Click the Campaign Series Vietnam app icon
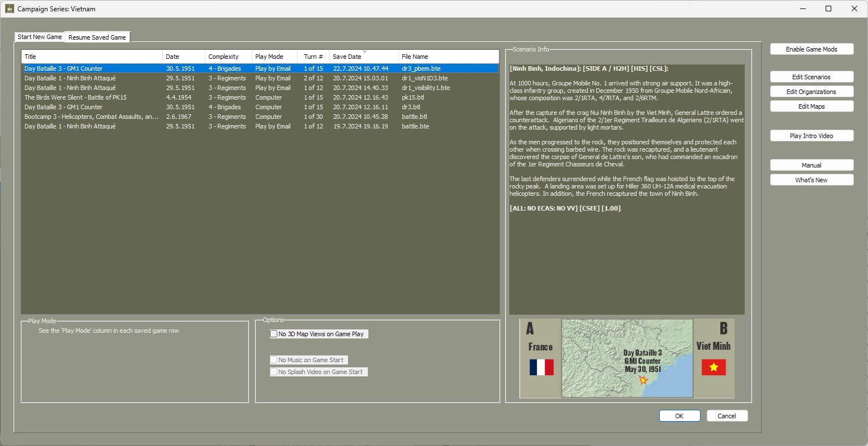The height and width of the screenshot is (446, 868). pos(9,8)
